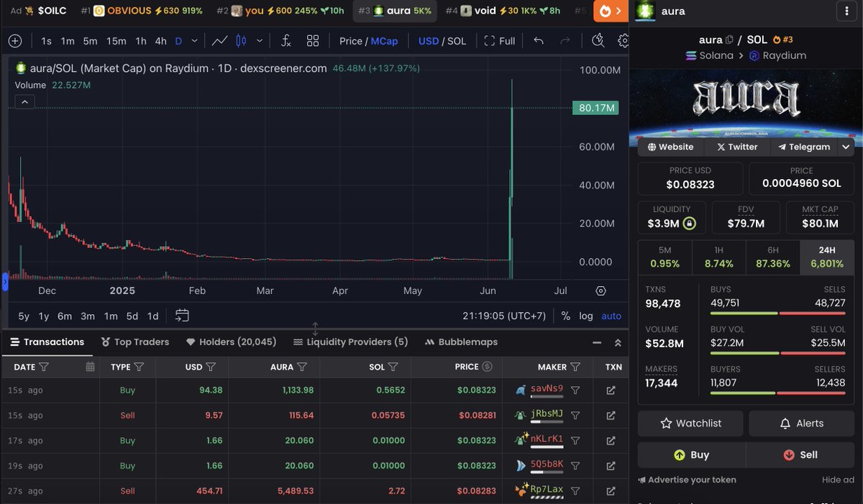Filter the MAKER column
The image size is (863, 504).
575,367
